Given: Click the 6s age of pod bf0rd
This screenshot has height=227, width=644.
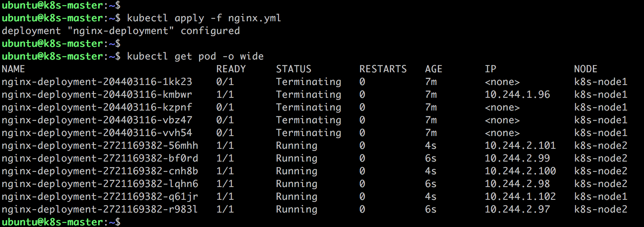Looking at the screenshot, I should pyautogui.click(x=431, y=158).
